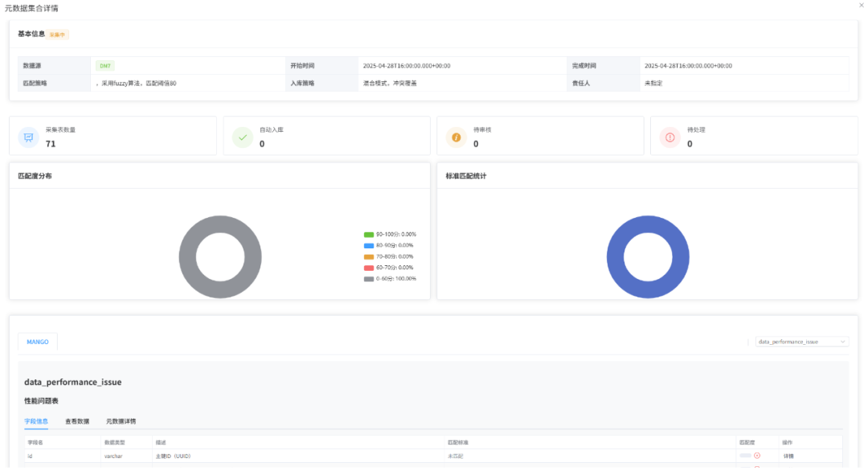868x471 pixels.
Task: Open the data_performance_issue table dropdown
Action: (x=801, y=342)
